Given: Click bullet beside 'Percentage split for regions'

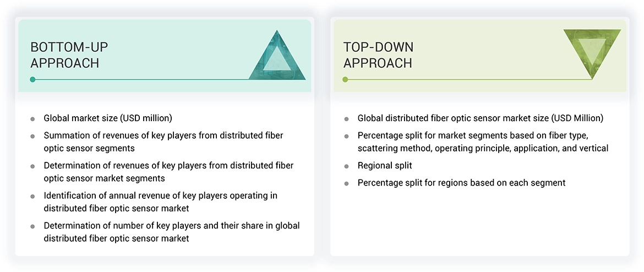Looking at the screenshot, I should click(x=346, y=183).
